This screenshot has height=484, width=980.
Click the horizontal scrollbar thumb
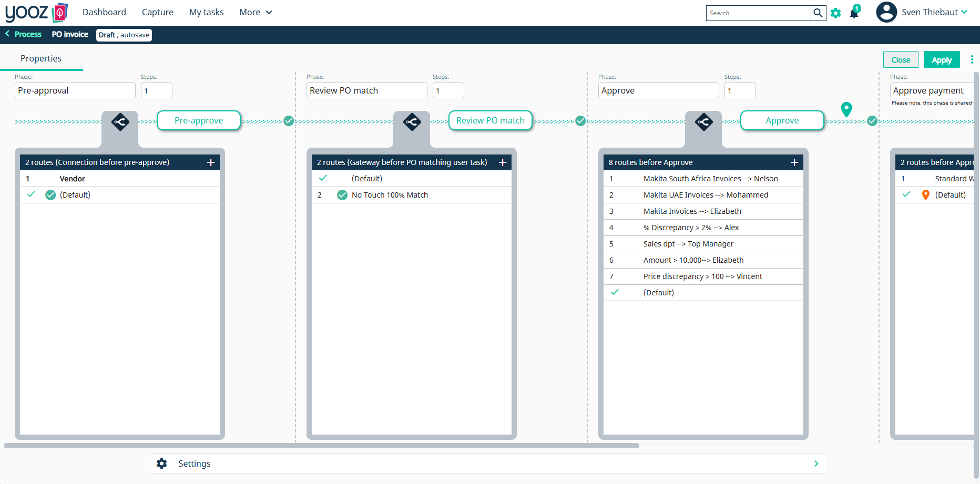point(322,446)
